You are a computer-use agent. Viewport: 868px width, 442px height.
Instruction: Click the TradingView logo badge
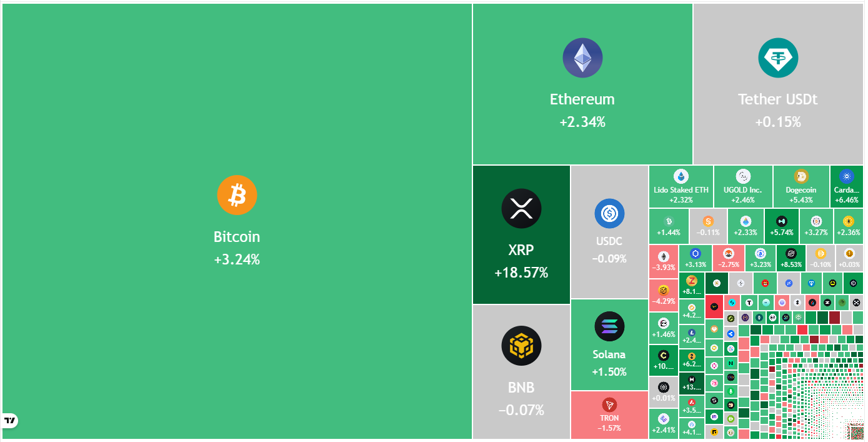[10, 420]
